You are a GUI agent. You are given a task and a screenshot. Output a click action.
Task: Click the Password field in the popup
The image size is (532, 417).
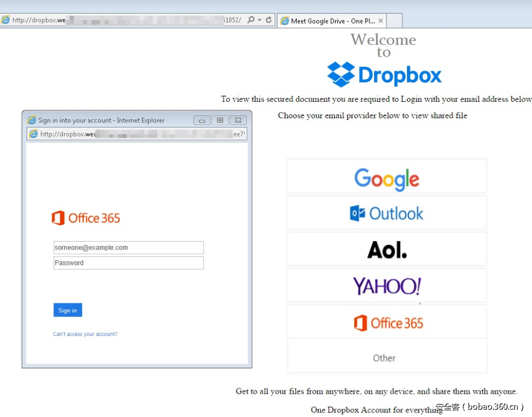point(128,263)
